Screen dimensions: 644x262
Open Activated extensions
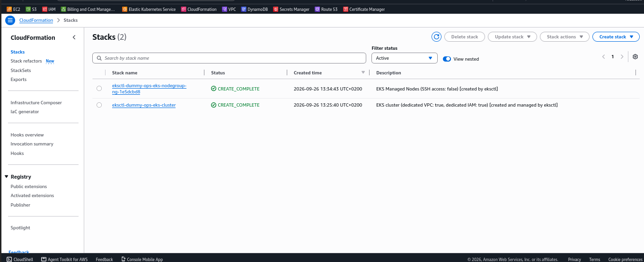point(32,196)
